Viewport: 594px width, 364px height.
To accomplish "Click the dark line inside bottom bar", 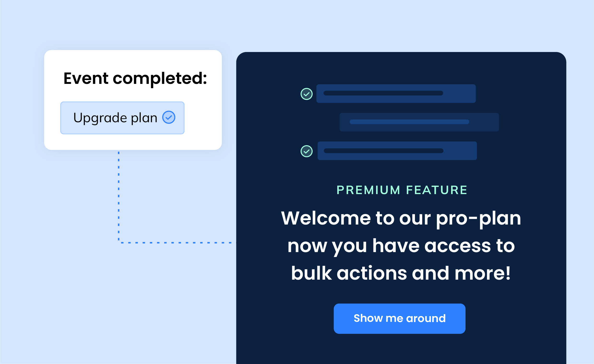I will 383,151.
